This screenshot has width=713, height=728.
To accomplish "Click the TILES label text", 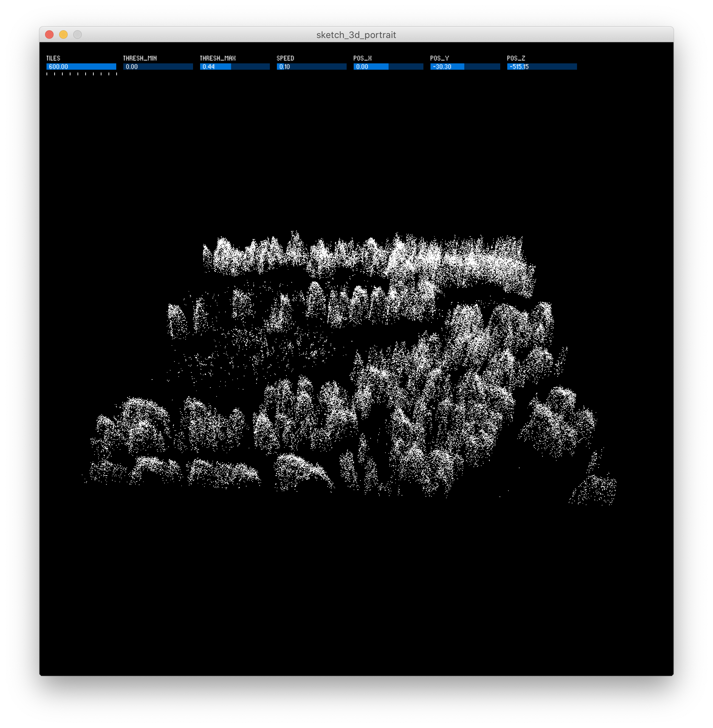I will tap(53, 58).
